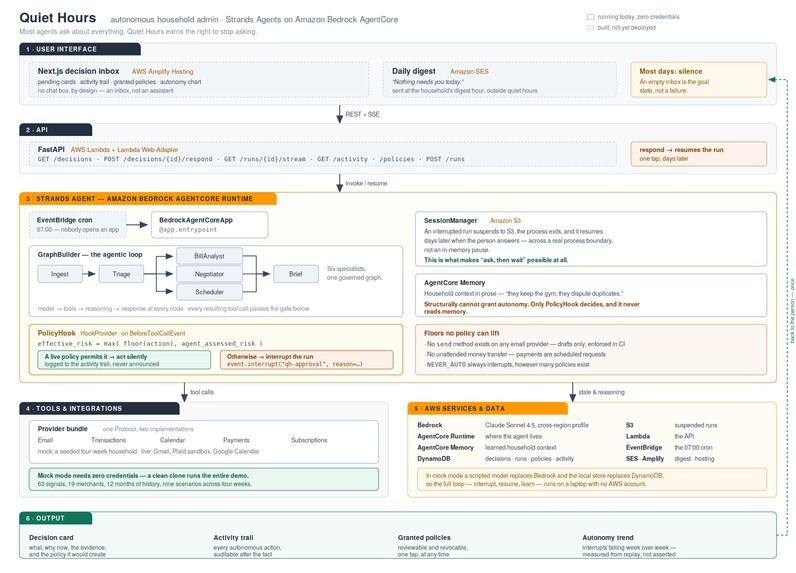796x573 pixels.
Task: Select the "NEVER_AUTO always interrupts" line
Action: (x=508, y=364)
